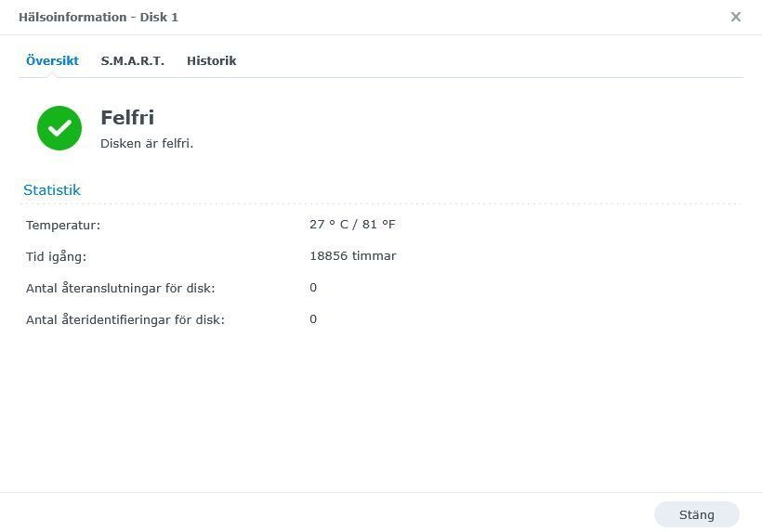Select the 'Disken är felfri.' status text
The width and height of the screenshot is (762, 532).
click(x=147, y=144)
